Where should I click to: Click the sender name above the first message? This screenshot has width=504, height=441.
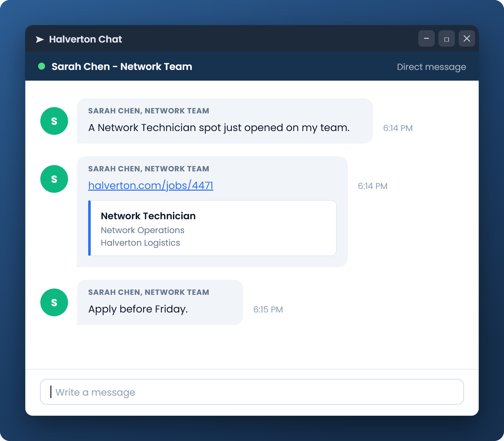pyautogui.click(x=149, y=111)
